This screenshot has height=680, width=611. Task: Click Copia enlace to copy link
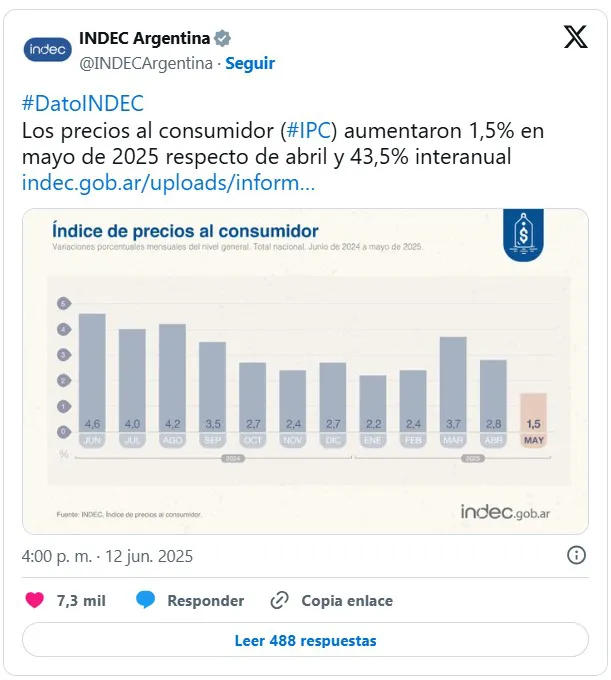(x=347, y=601)
